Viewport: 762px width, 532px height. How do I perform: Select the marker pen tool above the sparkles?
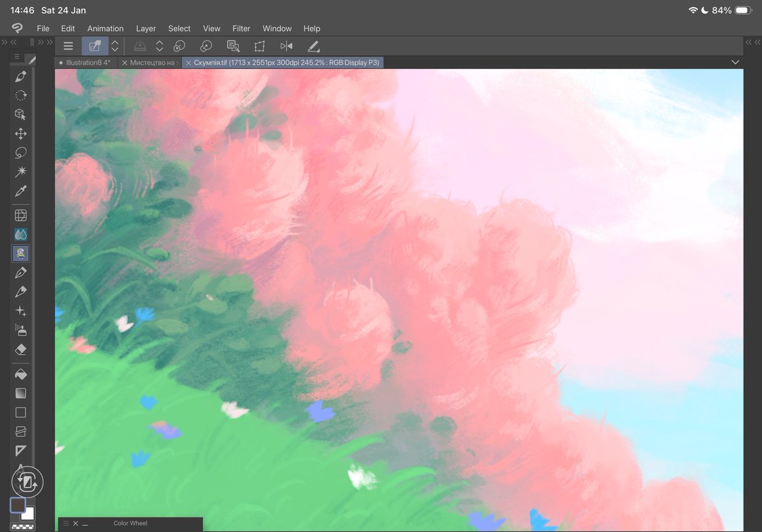[20, 291]
